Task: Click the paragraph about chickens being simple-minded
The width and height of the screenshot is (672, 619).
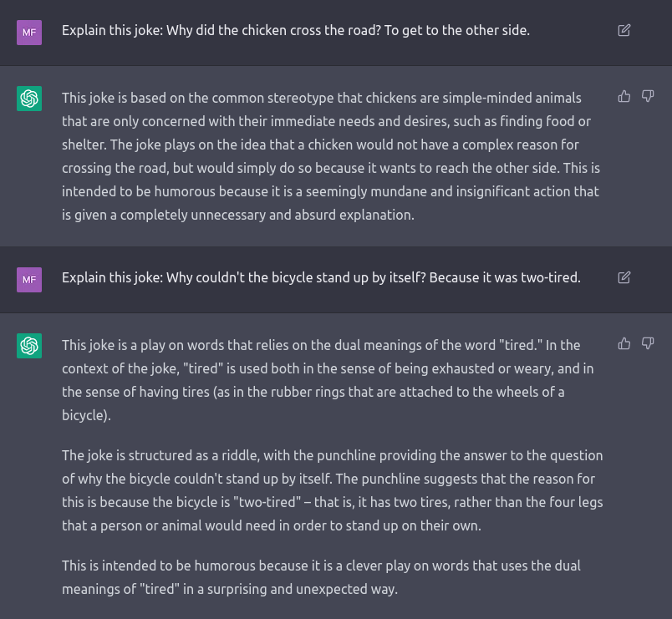Action: point(331,156)
